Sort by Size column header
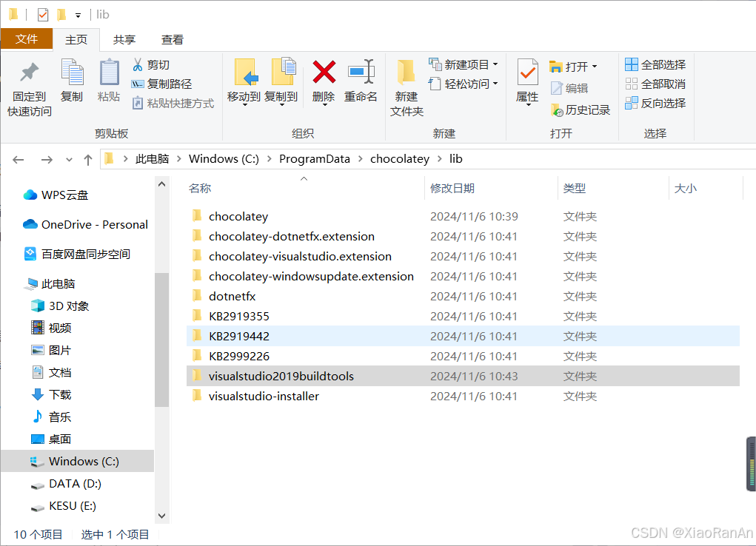 (706, 189)
